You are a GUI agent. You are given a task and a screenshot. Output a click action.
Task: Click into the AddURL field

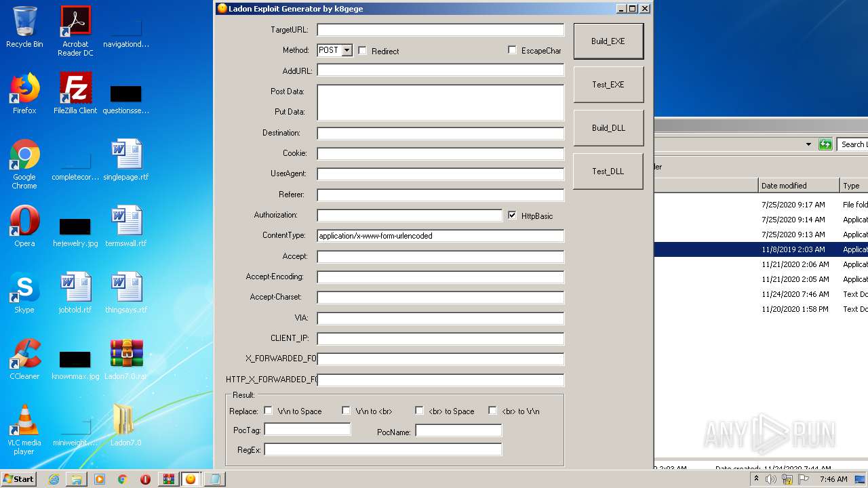441,70
